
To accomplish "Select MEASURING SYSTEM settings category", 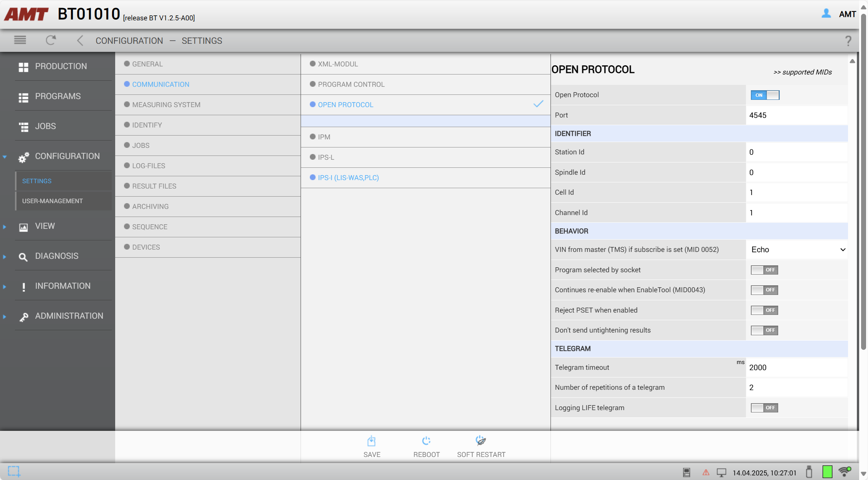I will (166, 104).
